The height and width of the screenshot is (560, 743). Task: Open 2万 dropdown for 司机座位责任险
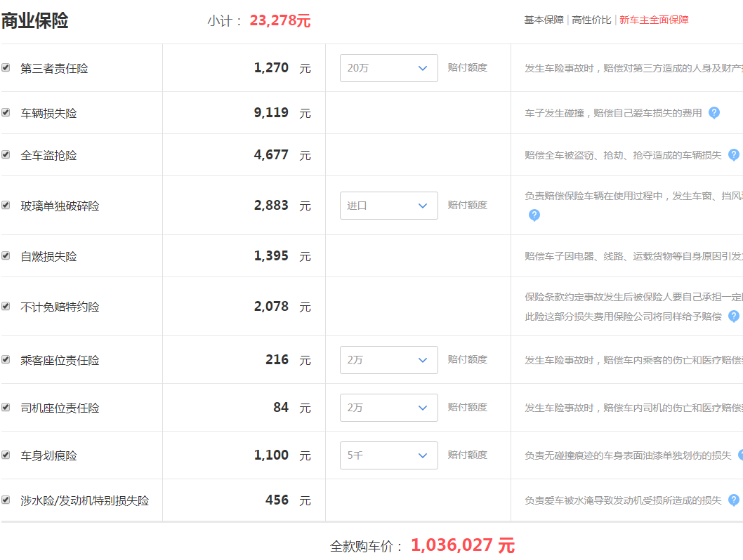click(388, 408)
